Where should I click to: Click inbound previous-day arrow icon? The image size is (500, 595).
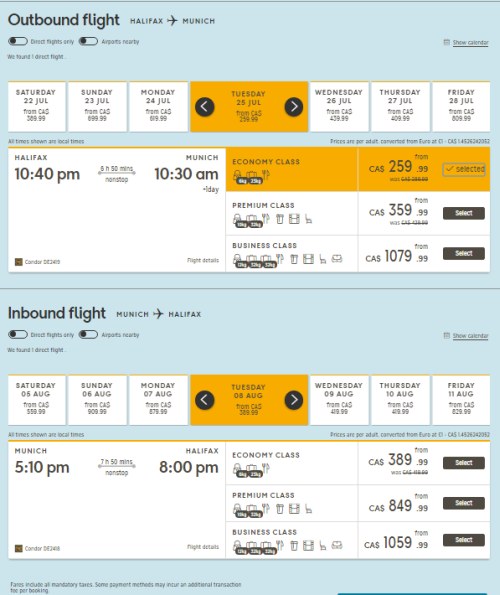point(204,400)
